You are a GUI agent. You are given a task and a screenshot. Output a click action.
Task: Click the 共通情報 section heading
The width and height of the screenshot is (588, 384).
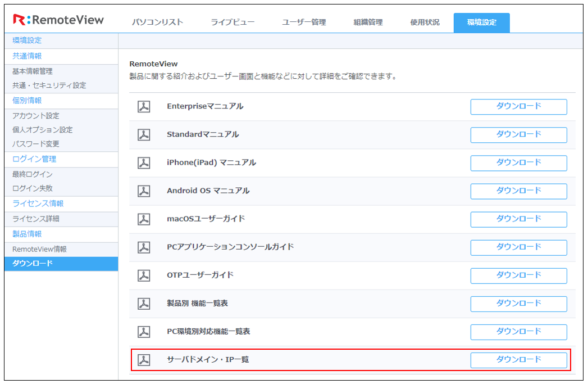click(x=27, y=56)
